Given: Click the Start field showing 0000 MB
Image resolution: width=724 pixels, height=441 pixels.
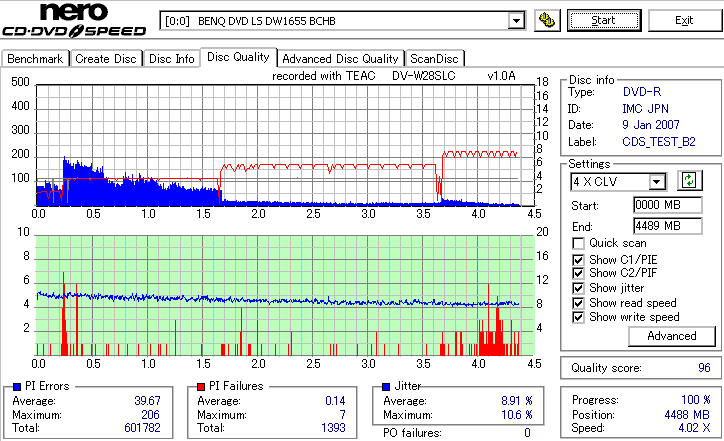Looking at the screenshot, I should tap(668, 205).
